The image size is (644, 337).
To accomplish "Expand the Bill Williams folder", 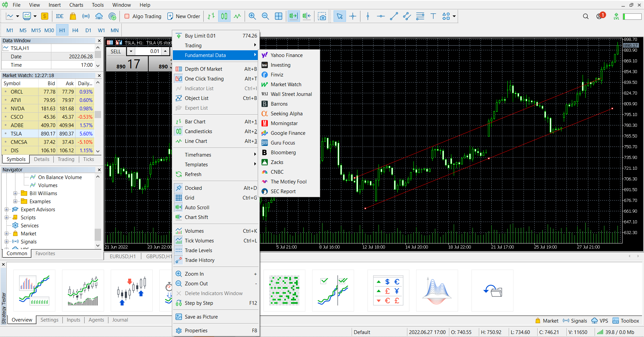I will [15, 193].
